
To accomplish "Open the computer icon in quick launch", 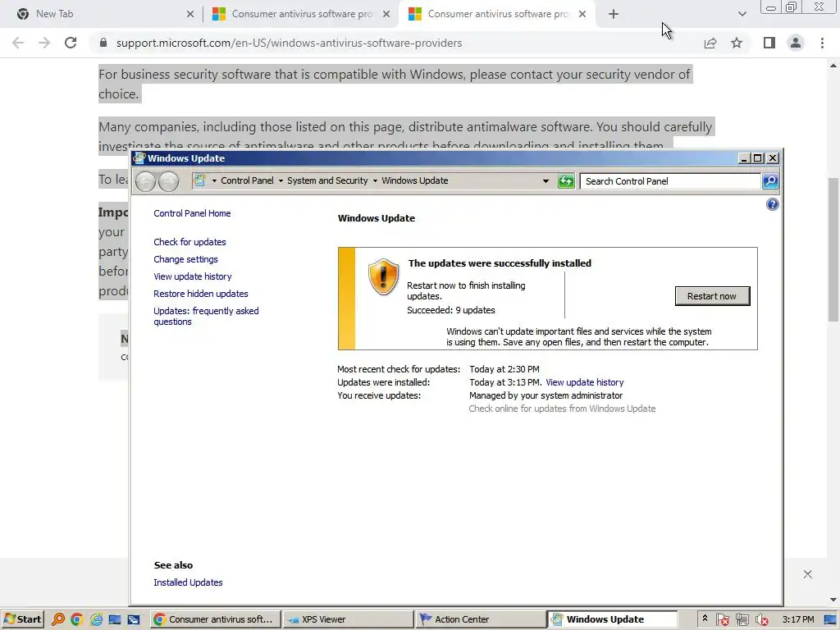I will (115, 619).
